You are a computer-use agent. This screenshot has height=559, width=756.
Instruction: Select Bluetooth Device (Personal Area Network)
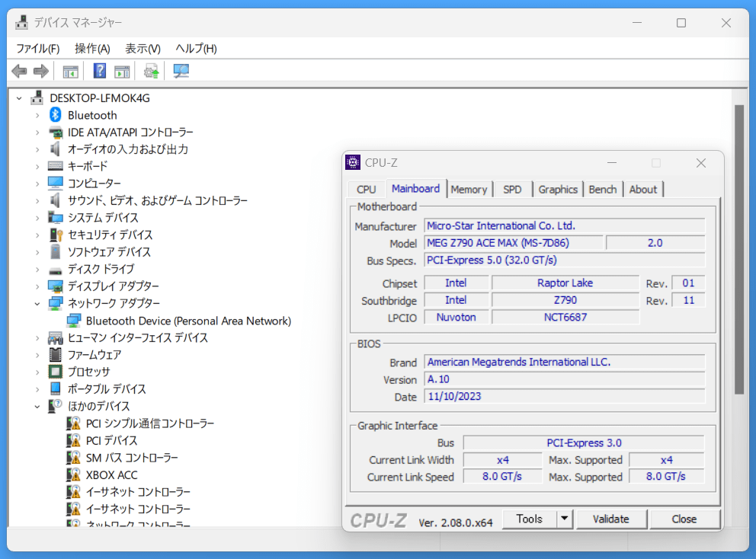(x=188, y=321)
